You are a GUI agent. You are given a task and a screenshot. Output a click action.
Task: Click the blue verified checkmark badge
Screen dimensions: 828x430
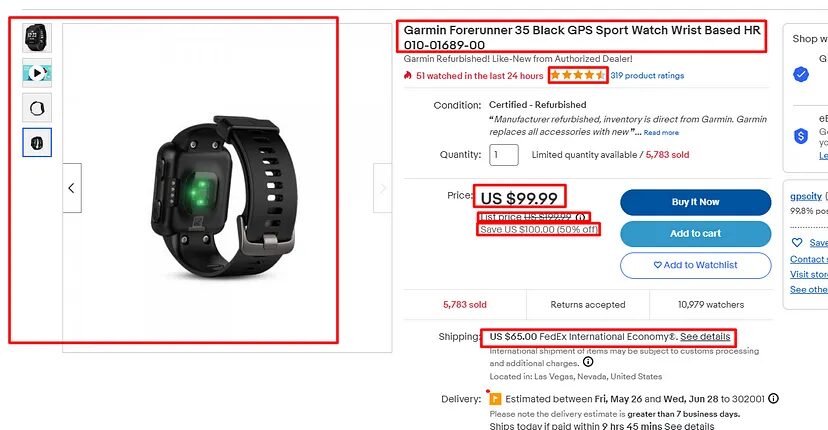click(x=801, y=74)
